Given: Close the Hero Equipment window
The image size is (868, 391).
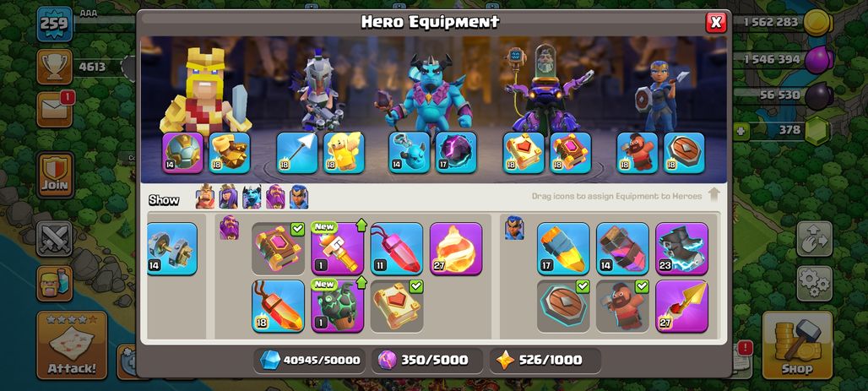Looking at the screenshot, I should (x=716, y=22).
